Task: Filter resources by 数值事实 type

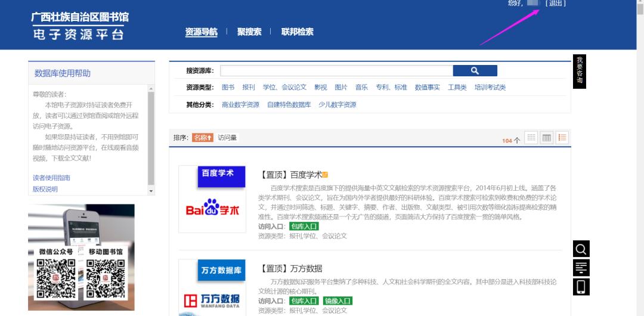Action: [x=427, y=88]
